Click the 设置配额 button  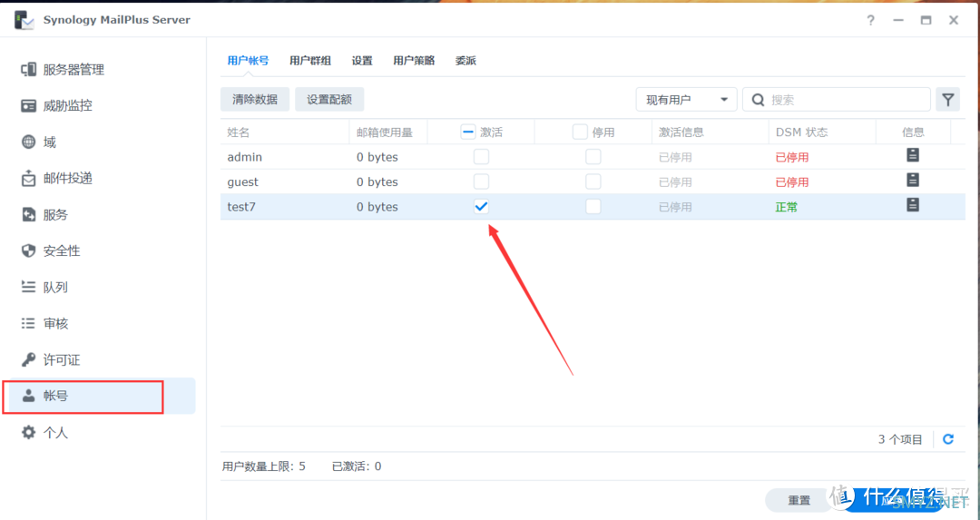329,100
